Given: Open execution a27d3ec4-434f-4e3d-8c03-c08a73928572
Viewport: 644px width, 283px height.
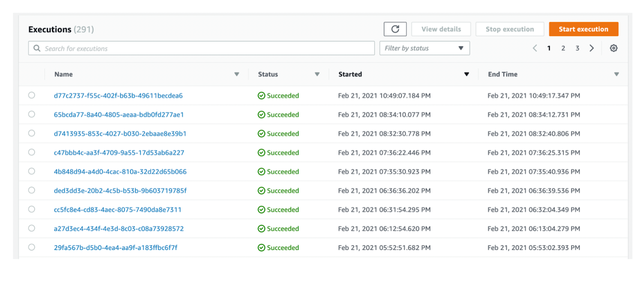Looking at the screenshot, I should click(x=119, y=228).
